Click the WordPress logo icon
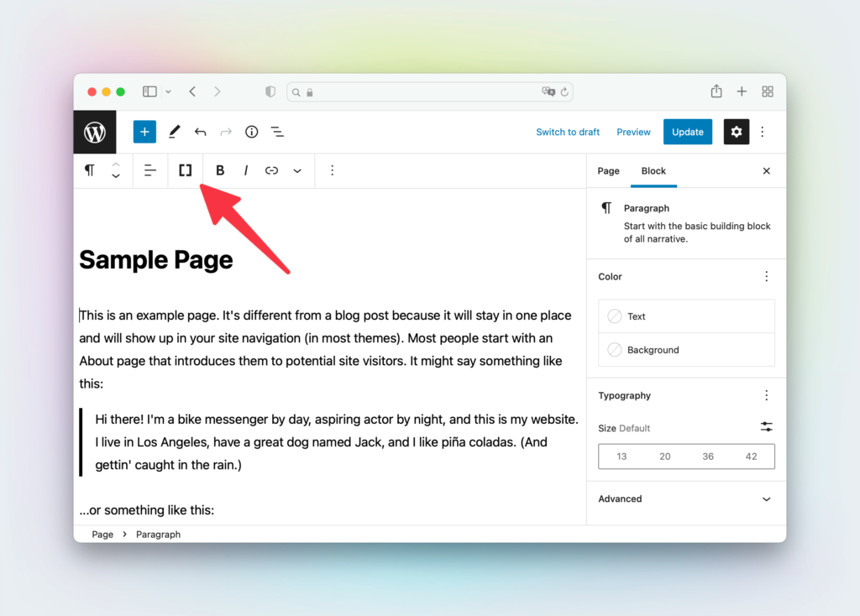Screen dimensions: 860x616 click(95, 132)
